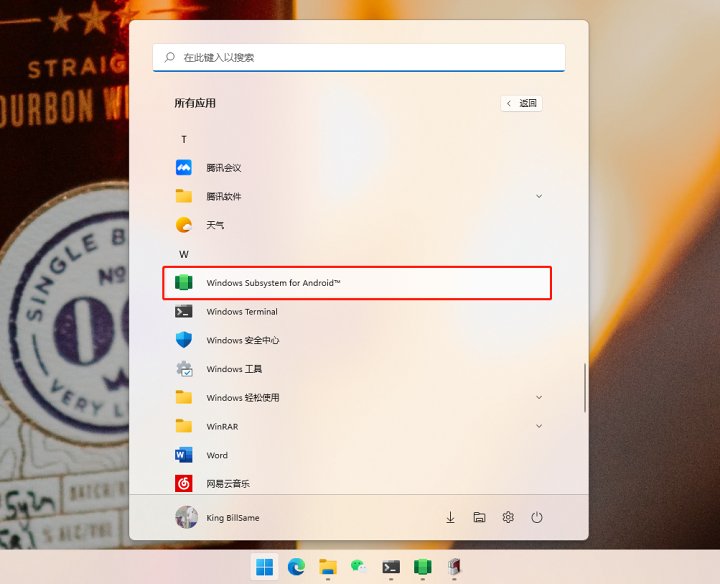The width and height of the screenshot is (720, 584).
Task: Click the King BillSame account name
Action: point(233,518)
